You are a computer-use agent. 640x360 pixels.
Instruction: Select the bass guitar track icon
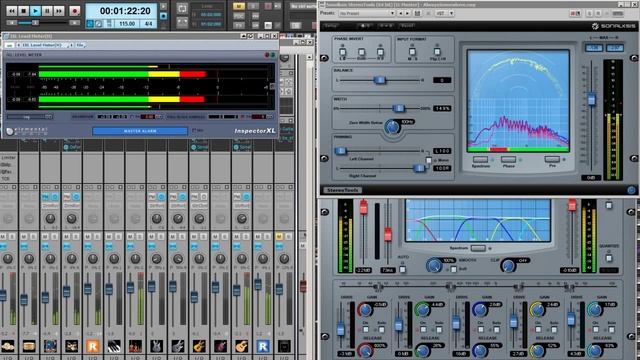156,347
